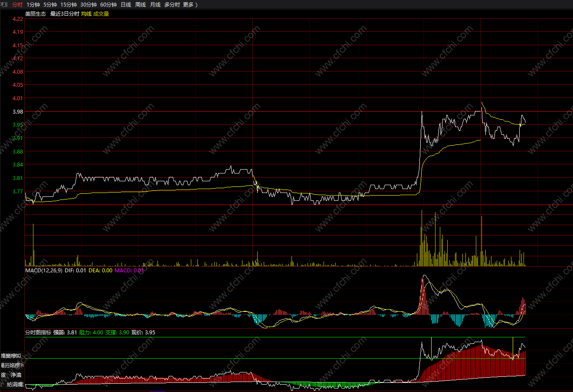Click the magenta MACD: 0.01 value
The image size is (573, 392).
129,270
